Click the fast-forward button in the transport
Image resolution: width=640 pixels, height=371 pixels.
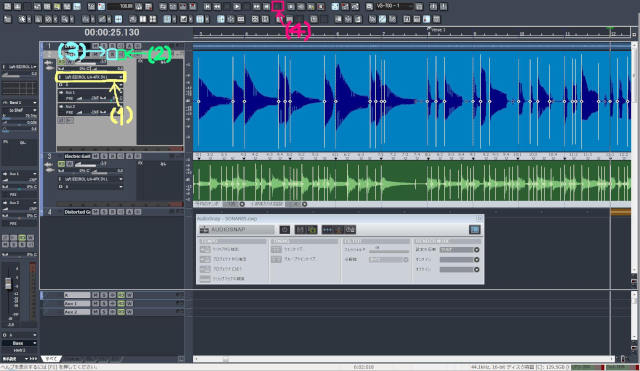tap(256, 7)
